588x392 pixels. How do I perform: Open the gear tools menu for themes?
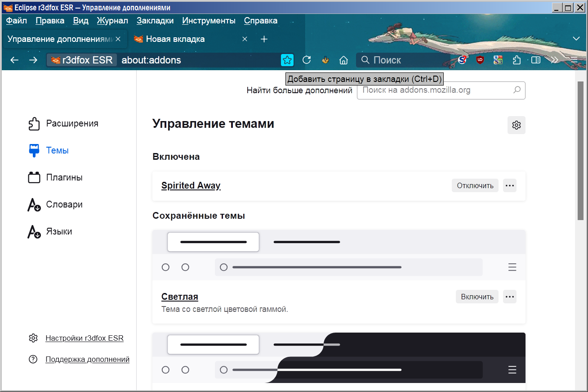pos(517,125)
